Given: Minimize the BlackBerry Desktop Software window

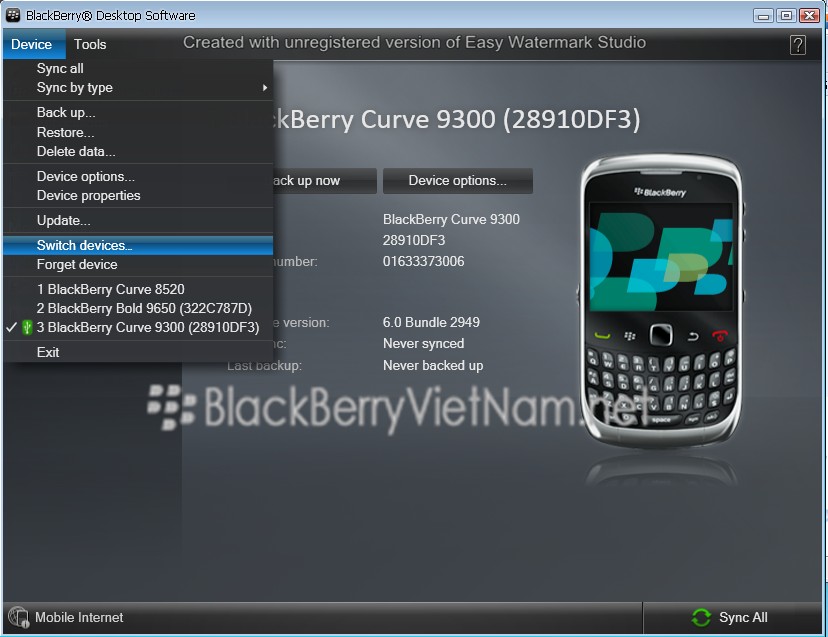Looking at the screenshot, I should 763,15.
